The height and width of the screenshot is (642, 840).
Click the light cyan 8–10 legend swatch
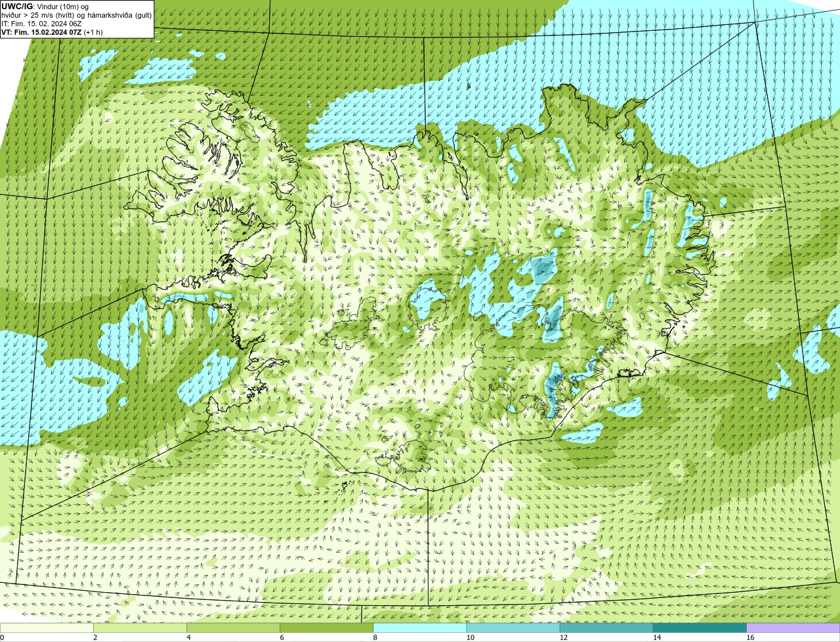pos(420,628)
